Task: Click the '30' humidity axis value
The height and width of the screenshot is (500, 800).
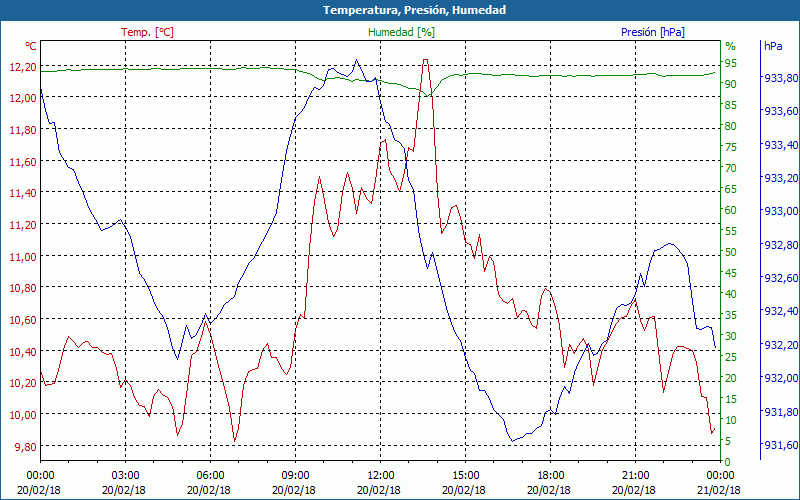Action: 731,336
